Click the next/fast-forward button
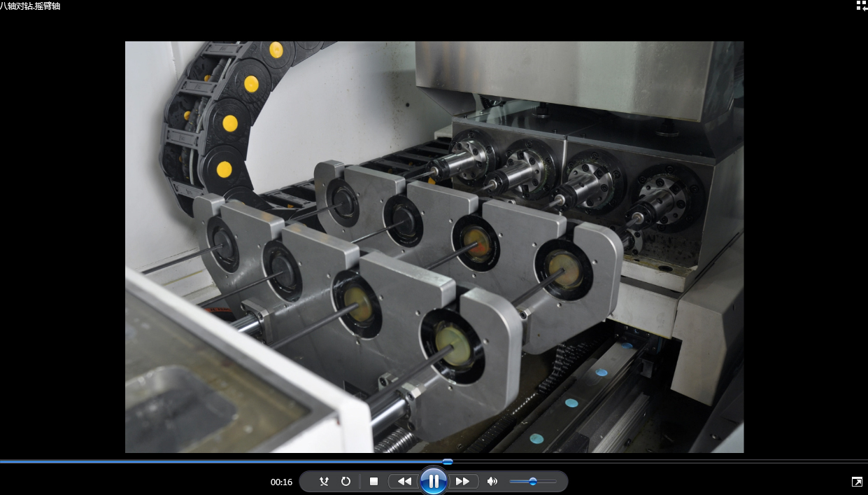Viewport: 868px width, 495px height. point(463,482)
